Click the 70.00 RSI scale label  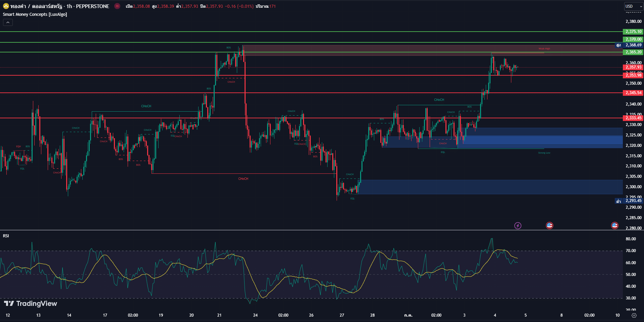(631, 251)
